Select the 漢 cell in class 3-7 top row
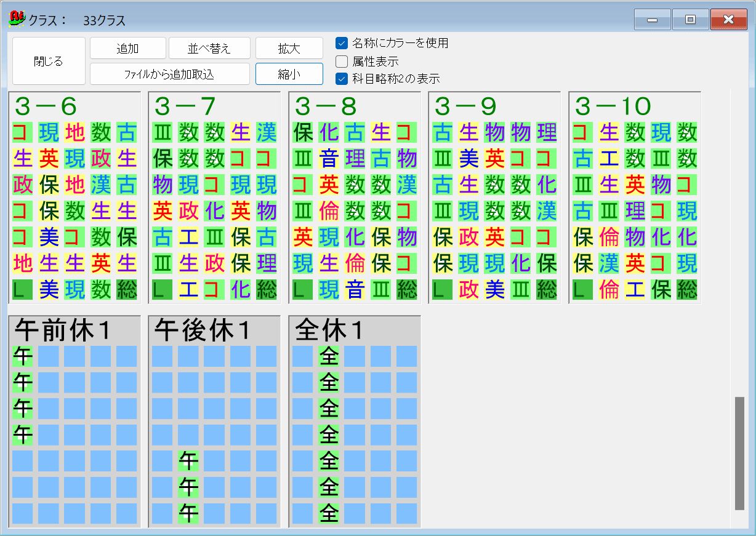Screen dimensions: 756x536 tap(265, 132)
